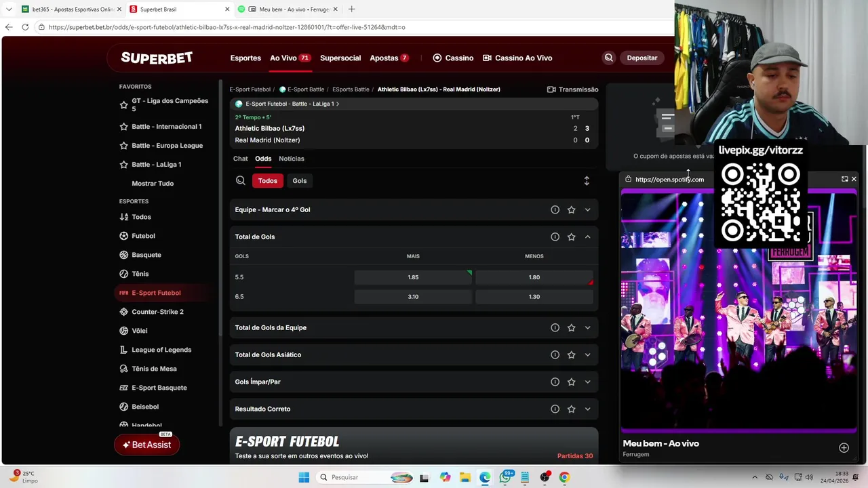The image size is (868, 488).
Task: Switch to the Chat tab
Action: pyautogui.click(x=241, y=159)
